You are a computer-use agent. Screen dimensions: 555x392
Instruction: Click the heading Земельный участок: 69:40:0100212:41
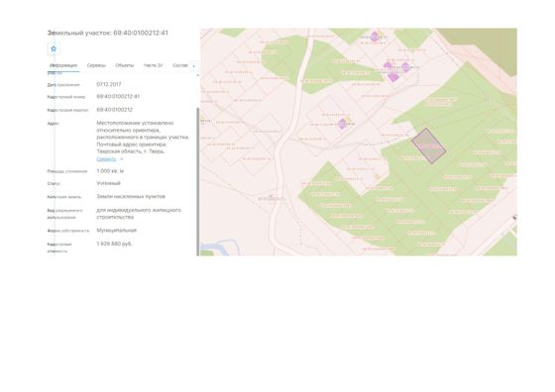pos(108,33)
